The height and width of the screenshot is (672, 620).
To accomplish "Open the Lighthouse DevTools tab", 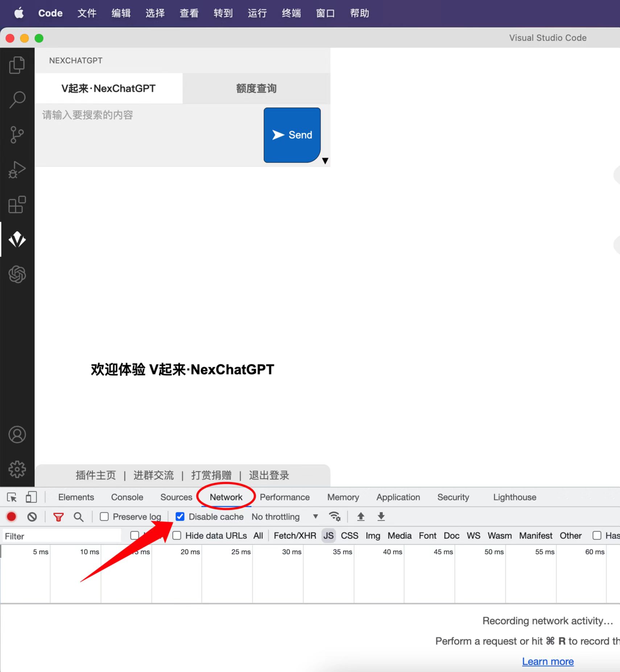I will pyautogui.click(x=514, y=497).
